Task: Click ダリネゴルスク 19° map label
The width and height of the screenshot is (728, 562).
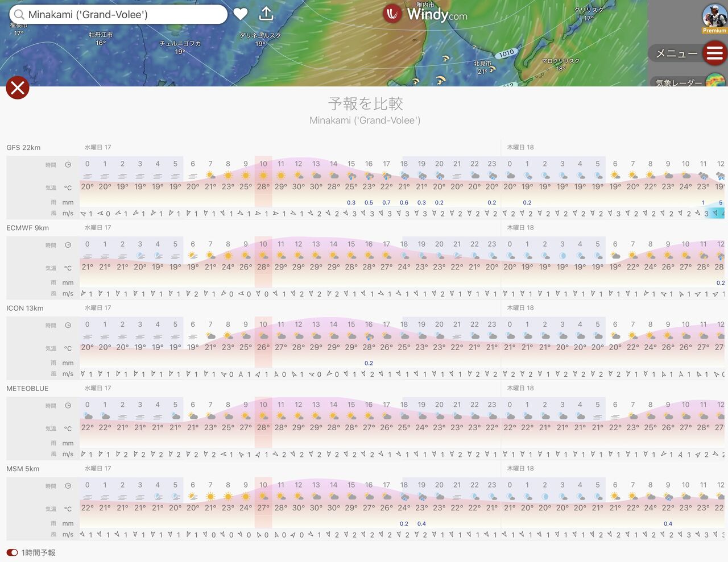Action: click(x=260, y=39)
